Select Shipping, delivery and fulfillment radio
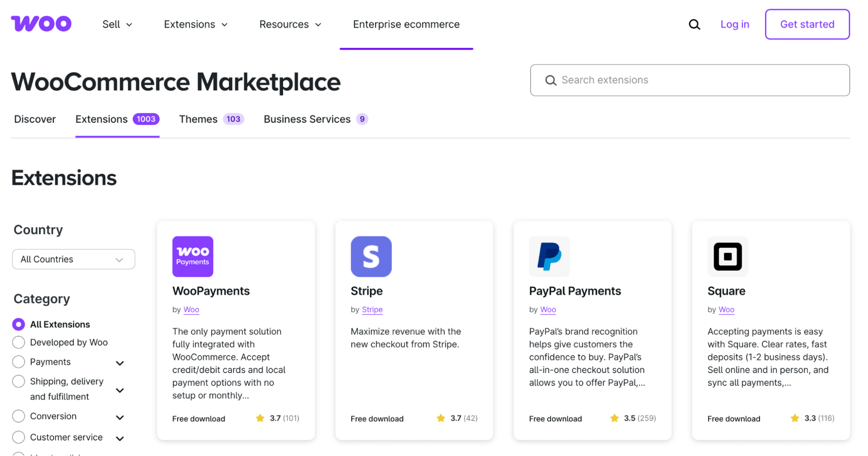This screenshot has height=456, width=868. (x=18, y=381)
